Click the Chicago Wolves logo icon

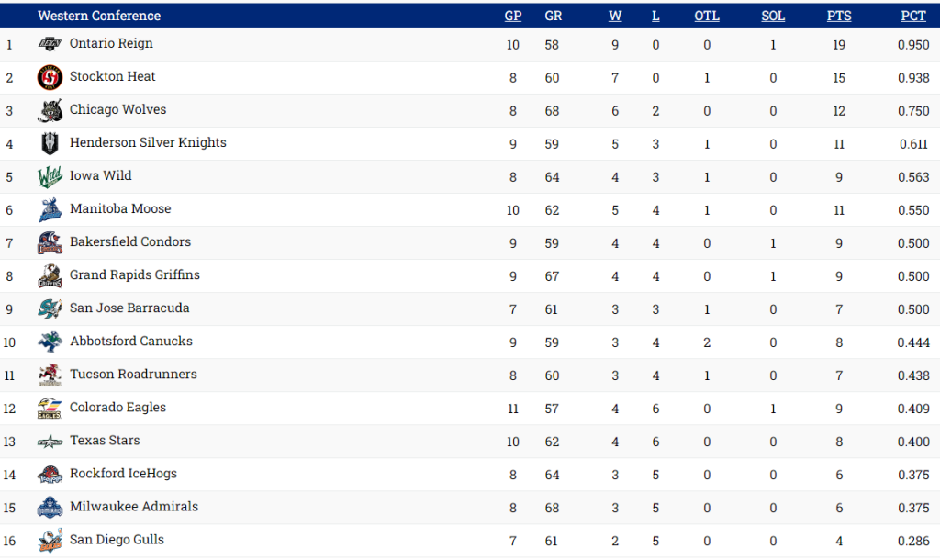pos(50,111)
